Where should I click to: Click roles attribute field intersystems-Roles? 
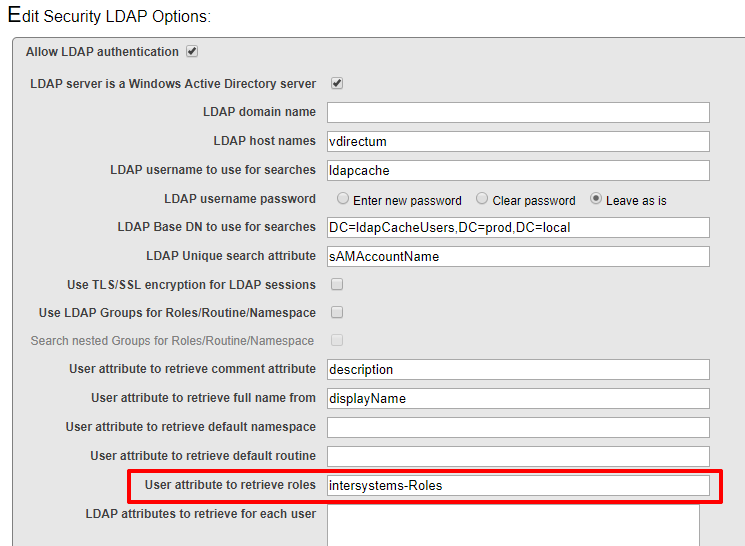tap(518, 486)
